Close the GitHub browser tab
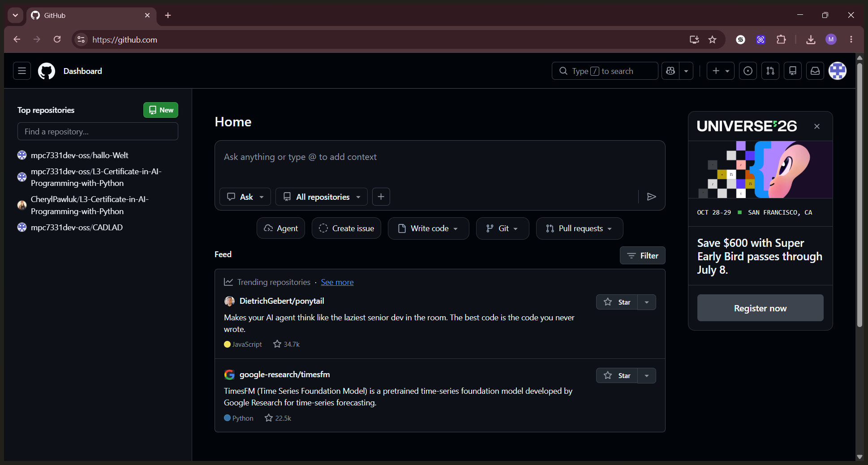 point(147,15)
